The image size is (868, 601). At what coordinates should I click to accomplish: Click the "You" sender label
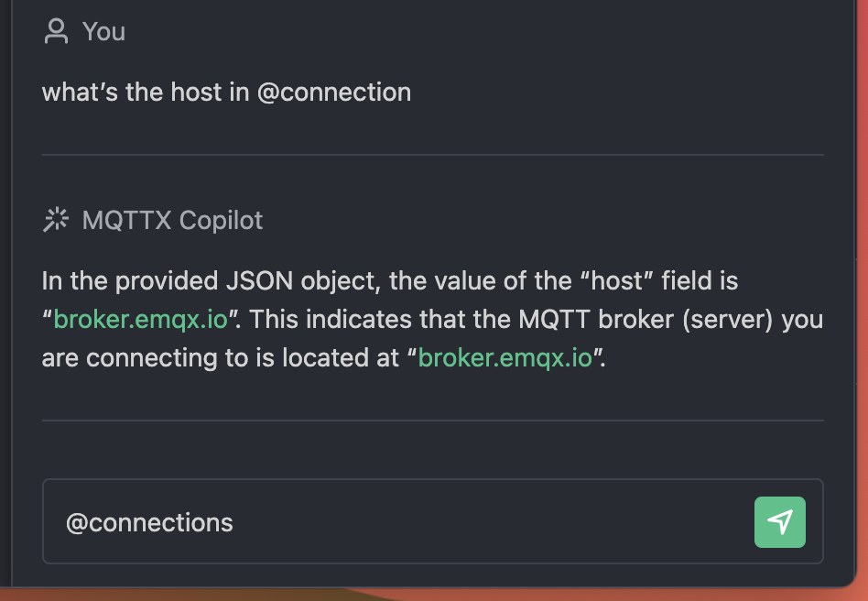[103, 32]
